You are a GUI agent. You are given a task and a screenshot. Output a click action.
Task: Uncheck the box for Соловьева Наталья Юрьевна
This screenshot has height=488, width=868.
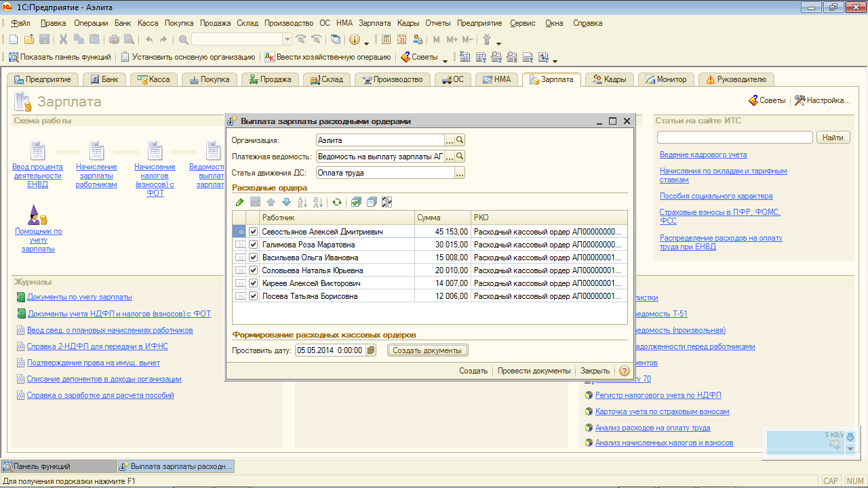[254, 270]
